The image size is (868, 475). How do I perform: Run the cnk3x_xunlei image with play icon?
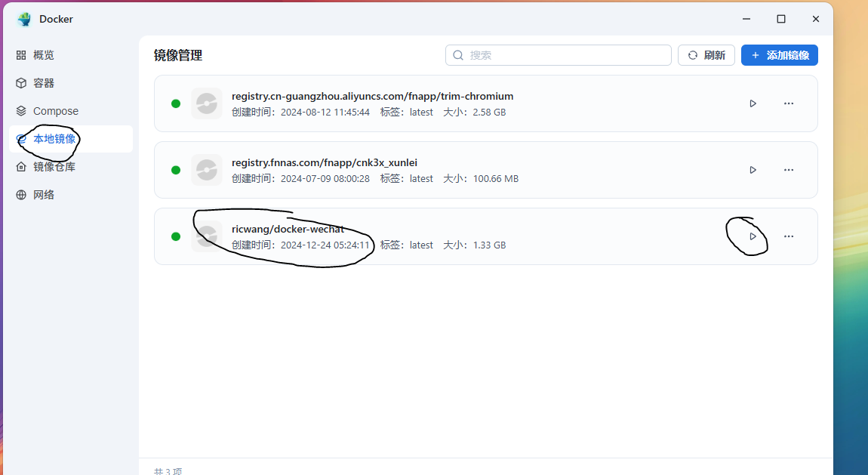click(x=753, y=170)
